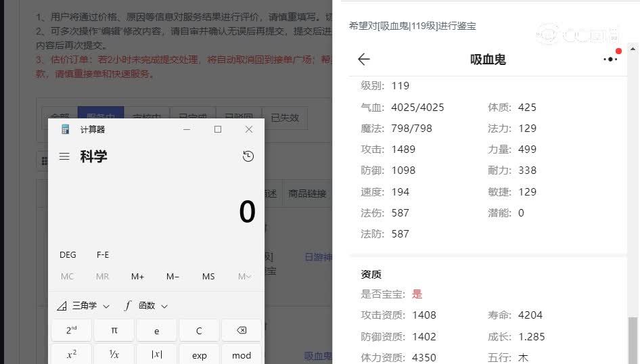This screenshot has height=364, width=640.
Task: Click the 成长 value 1.285
Action: [532, 337]
